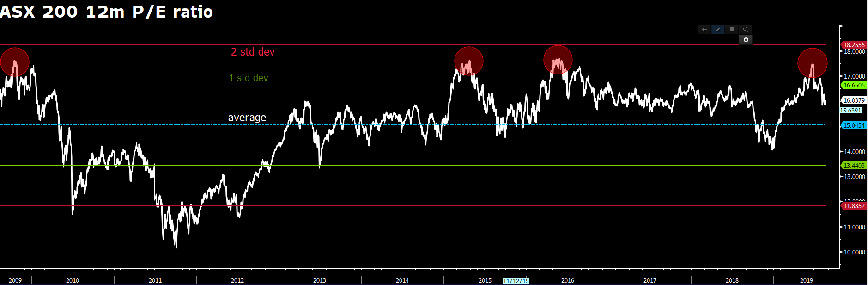This screenshot has width=868, height=285.
Task: Click the 2015 year label on the time axis
Action: [x=485, y=280]
